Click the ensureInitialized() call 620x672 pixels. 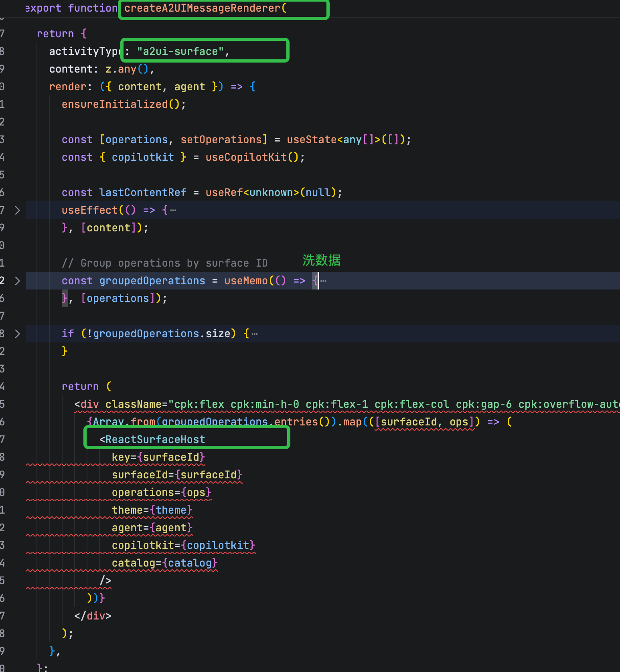point(121,104)
